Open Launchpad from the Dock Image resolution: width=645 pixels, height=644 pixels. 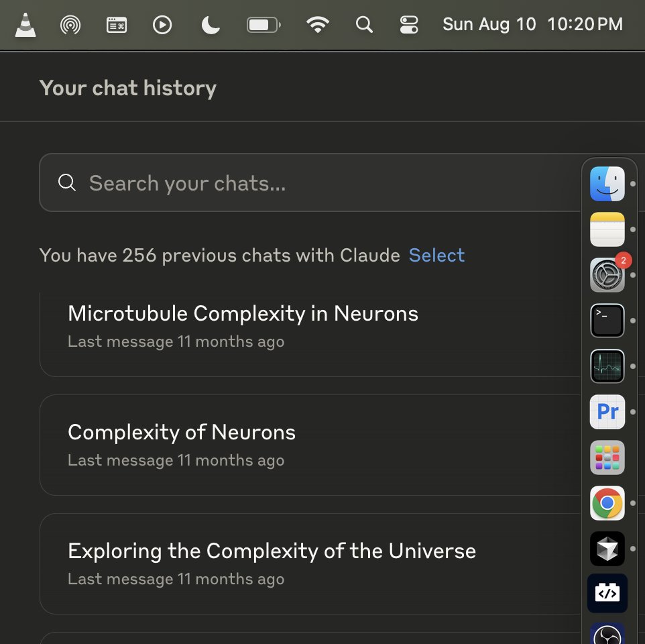pyautogui.click(x=607, y=458)
